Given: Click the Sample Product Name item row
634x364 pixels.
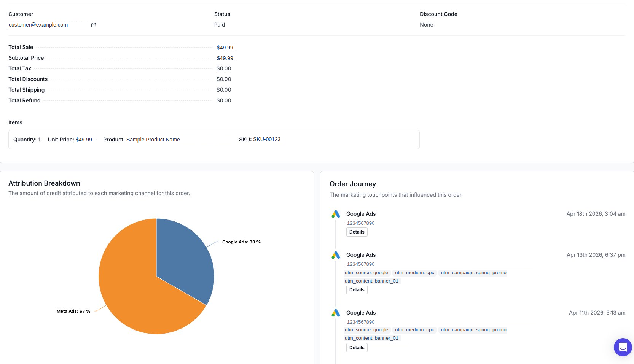Looking at the screenshot, I should 153,140.
